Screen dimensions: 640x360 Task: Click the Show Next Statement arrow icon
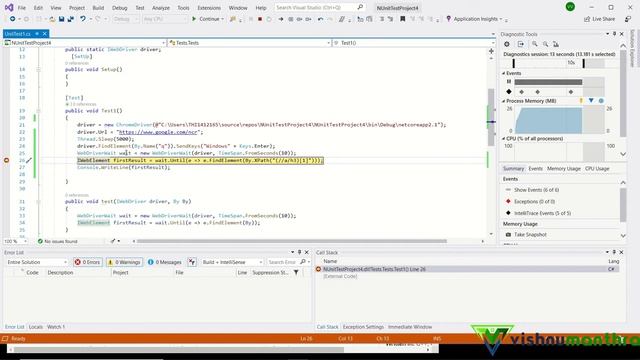(280, 19)
